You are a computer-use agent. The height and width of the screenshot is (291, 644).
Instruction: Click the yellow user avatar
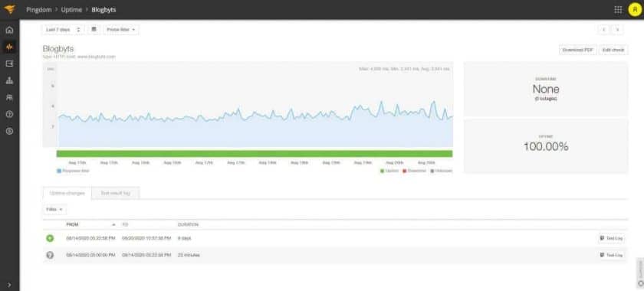click(635, 10)
